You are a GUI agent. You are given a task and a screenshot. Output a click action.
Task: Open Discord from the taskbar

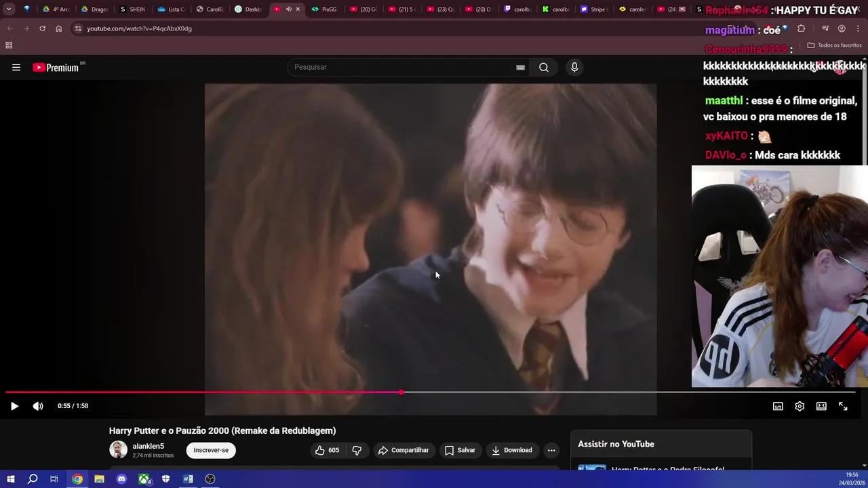click(x=121, y=479)
